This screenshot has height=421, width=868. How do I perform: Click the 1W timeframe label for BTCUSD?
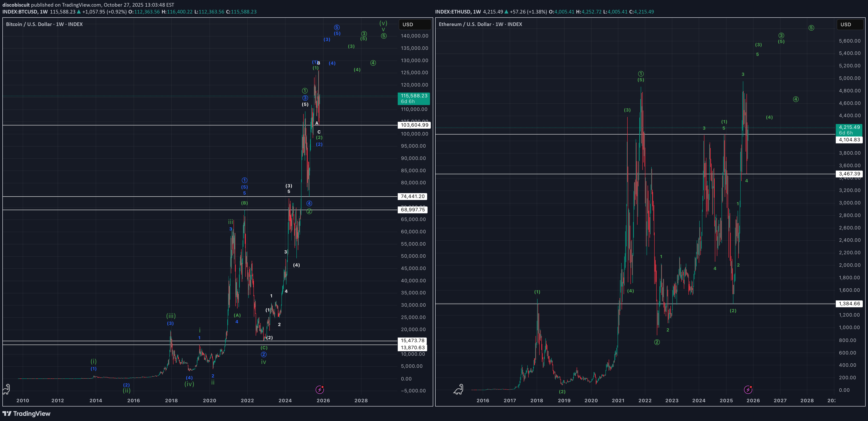[43, 11]
